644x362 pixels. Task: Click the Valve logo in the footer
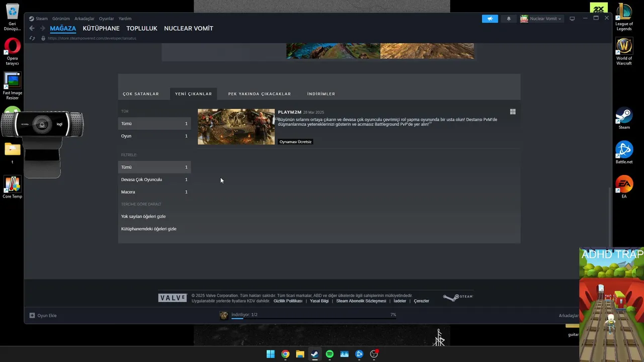pos(173,298)
